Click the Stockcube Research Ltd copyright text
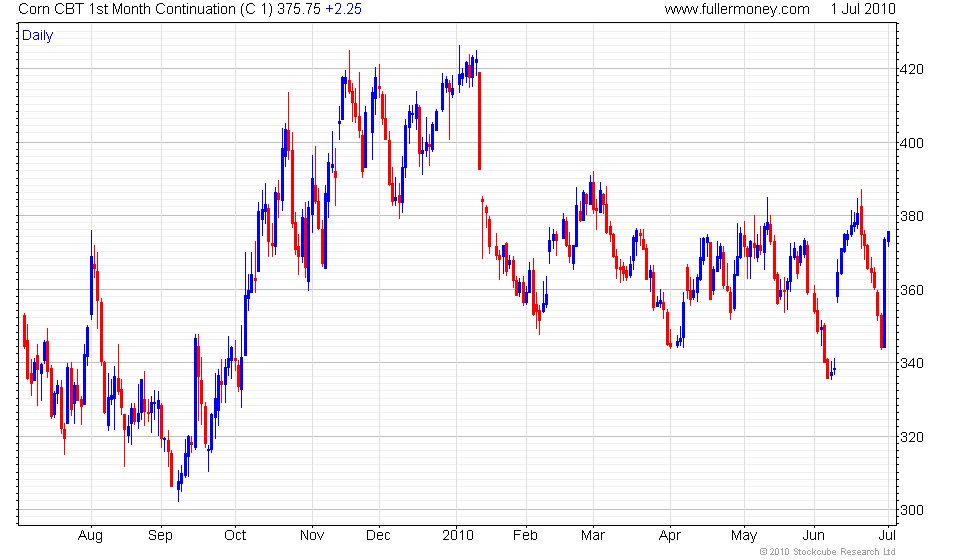The width and height of the screenshot is (980, 560). click(828, 552)
